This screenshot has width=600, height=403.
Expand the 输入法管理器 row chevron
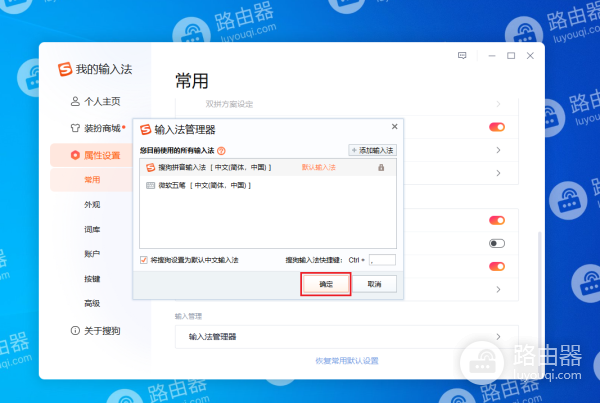(497, 337)
